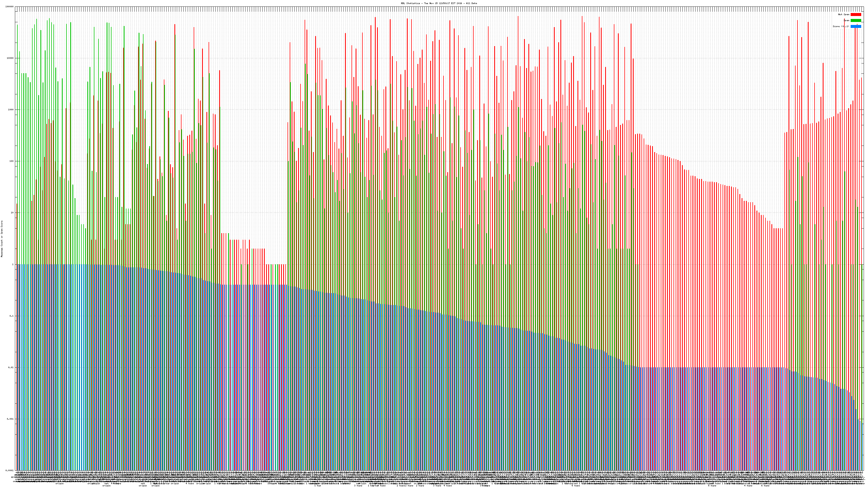
Task: Select the 'Spam' legend label text
Action: click(x=846, y=21)
